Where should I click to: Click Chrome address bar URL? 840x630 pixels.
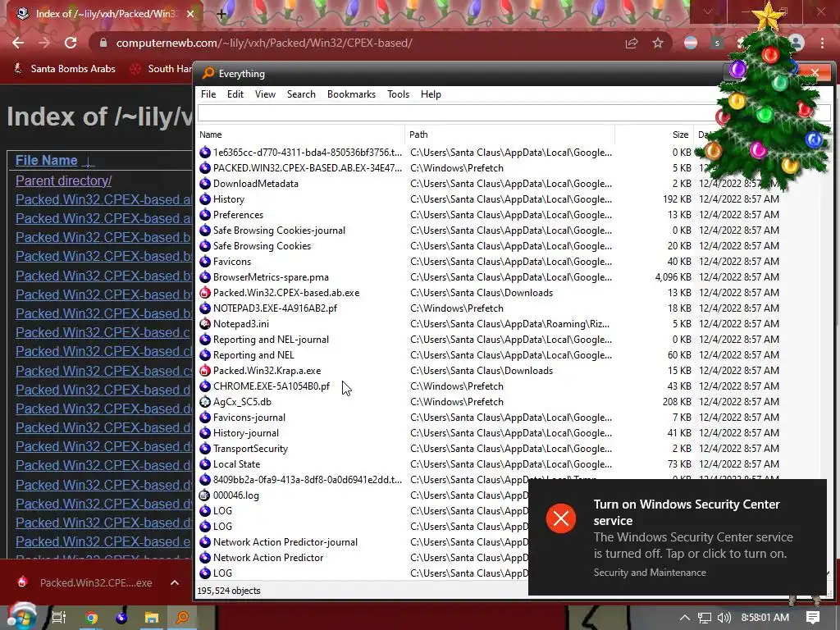(264, 43)
